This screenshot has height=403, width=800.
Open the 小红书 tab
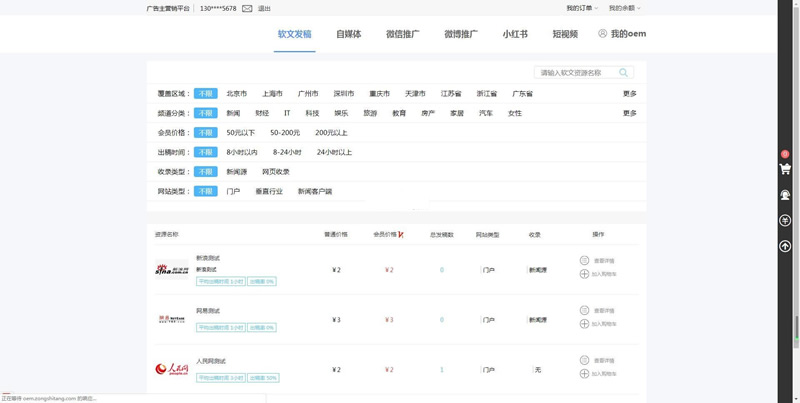tap(515, 34)
